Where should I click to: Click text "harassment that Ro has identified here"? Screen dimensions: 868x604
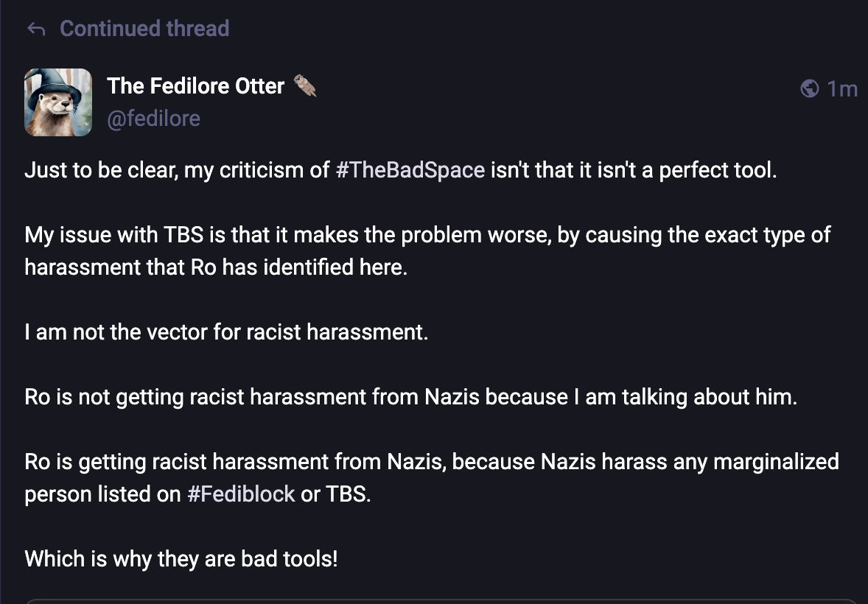tap(215, 267)
